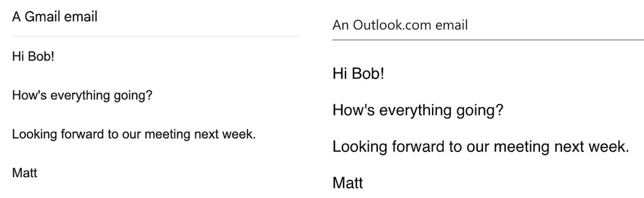
Task: Click 'Hi Bob!' in the Gmail email
Action: [33, 57]
